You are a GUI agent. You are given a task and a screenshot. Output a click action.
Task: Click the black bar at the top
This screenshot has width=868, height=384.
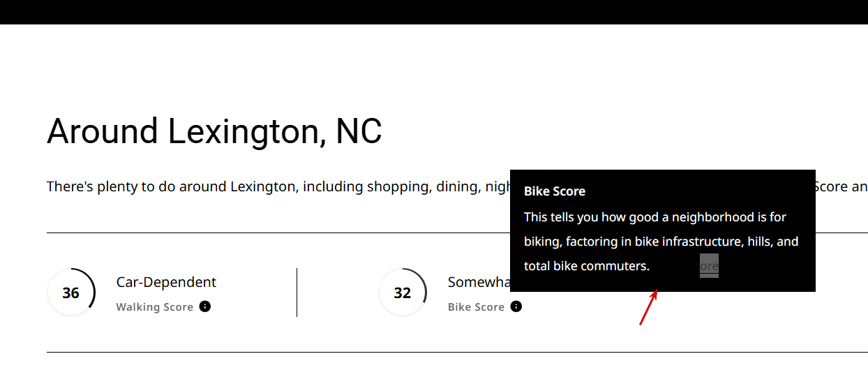434,12
